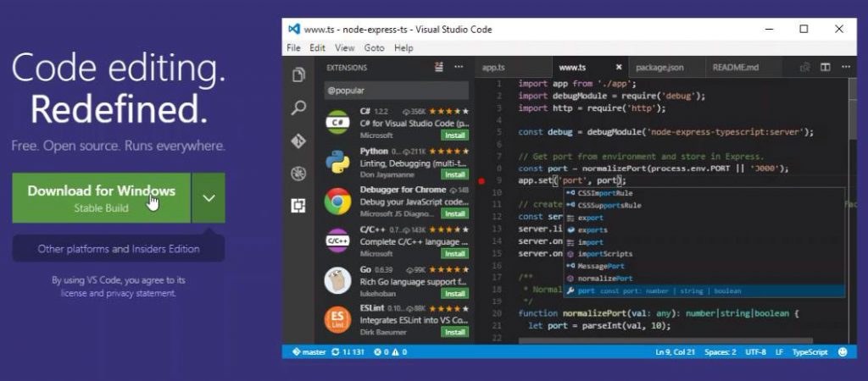Click the Debugger for Chrome logo

[337, 202]
